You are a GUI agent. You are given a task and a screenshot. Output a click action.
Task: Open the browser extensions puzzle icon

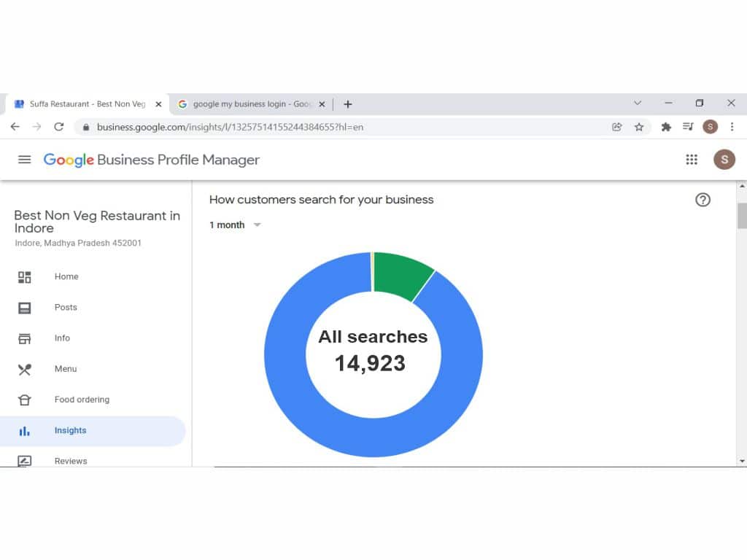pos(665,127)
